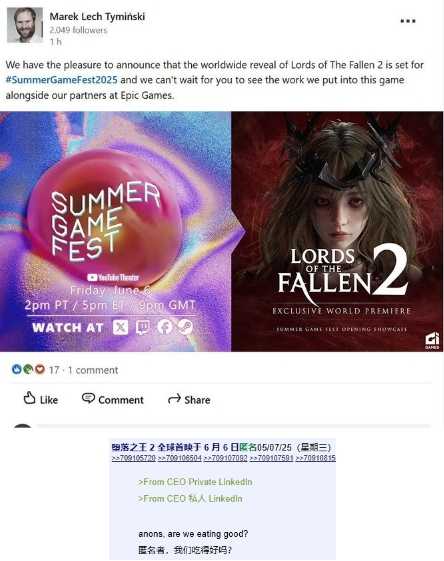The width and height of the screenshot is (444, 561).
Task: Click the Share arrow icon
Action: 174,399
